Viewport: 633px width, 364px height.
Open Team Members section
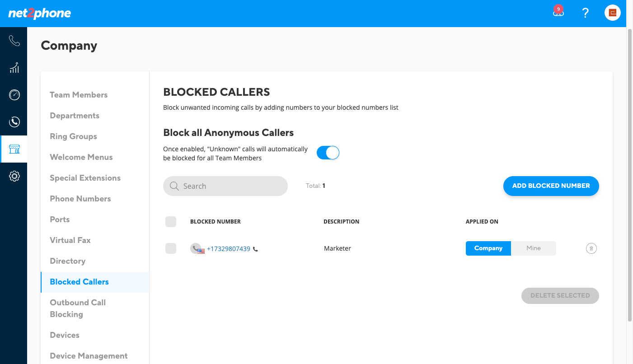pos(79,95)
